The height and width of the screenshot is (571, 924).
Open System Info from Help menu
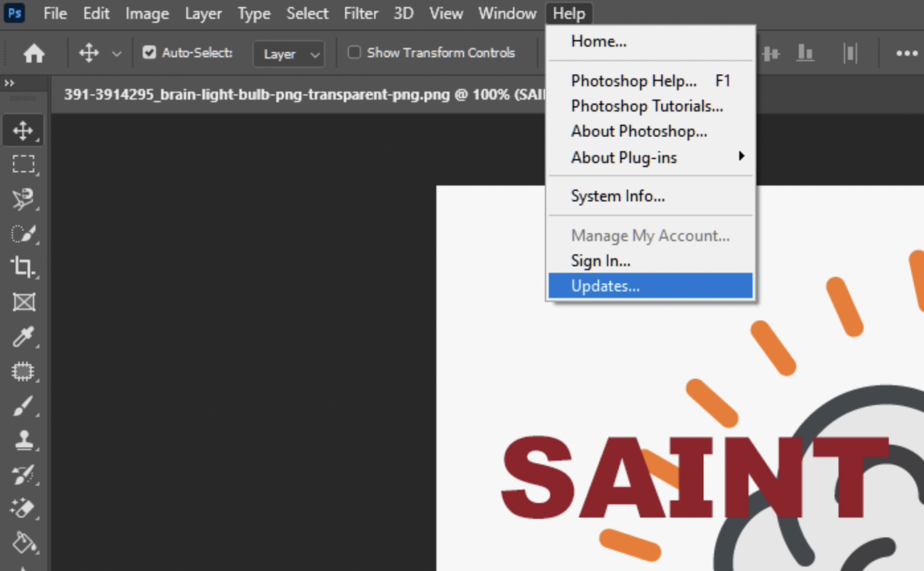click(618, 195)
